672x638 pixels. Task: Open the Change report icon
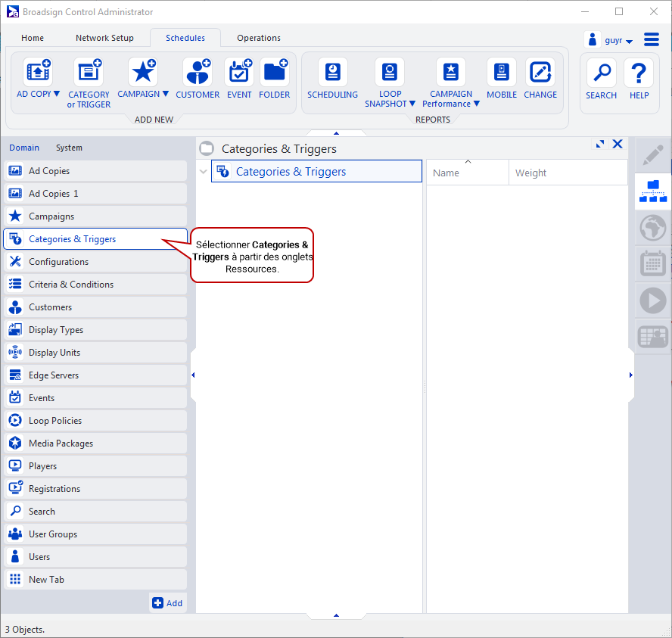click(x=540, y=73)
